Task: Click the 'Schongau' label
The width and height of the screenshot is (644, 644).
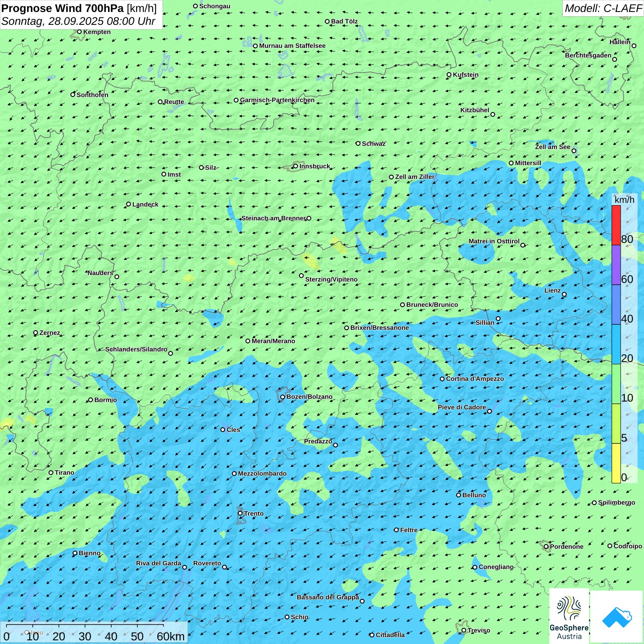Action: pyautogui.click(x=215, y=6)
